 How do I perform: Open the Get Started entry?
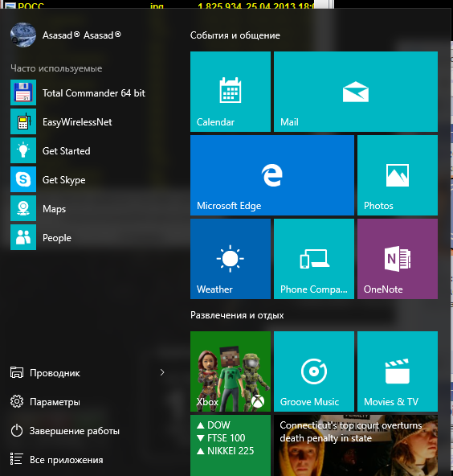[x=67, y=151]
